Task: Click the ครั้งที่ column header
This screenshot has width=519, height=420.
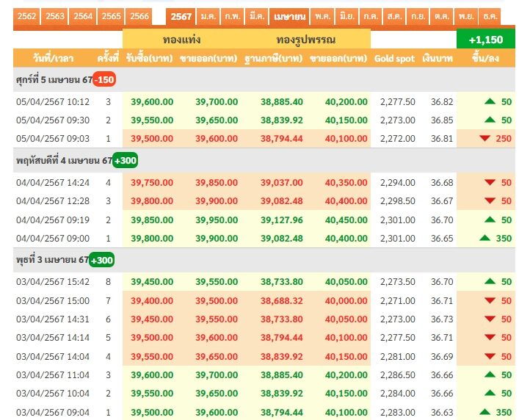Action: click(108, 58)
